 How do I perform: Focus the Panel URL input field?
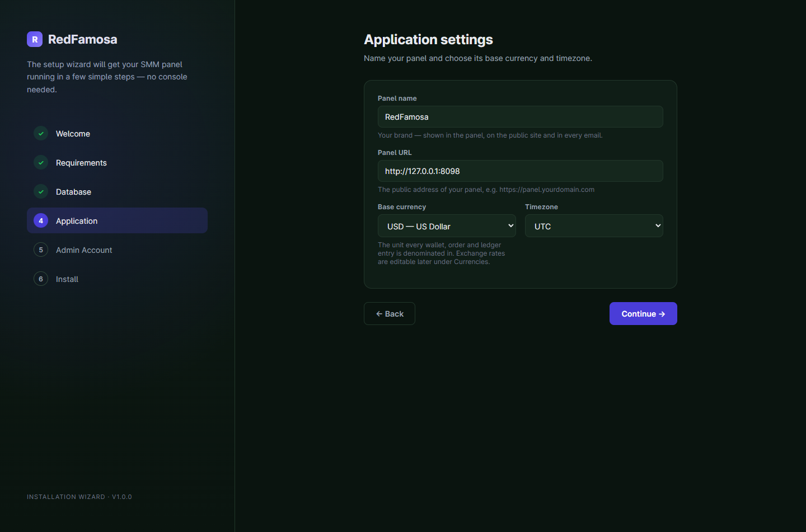[521, 171]
